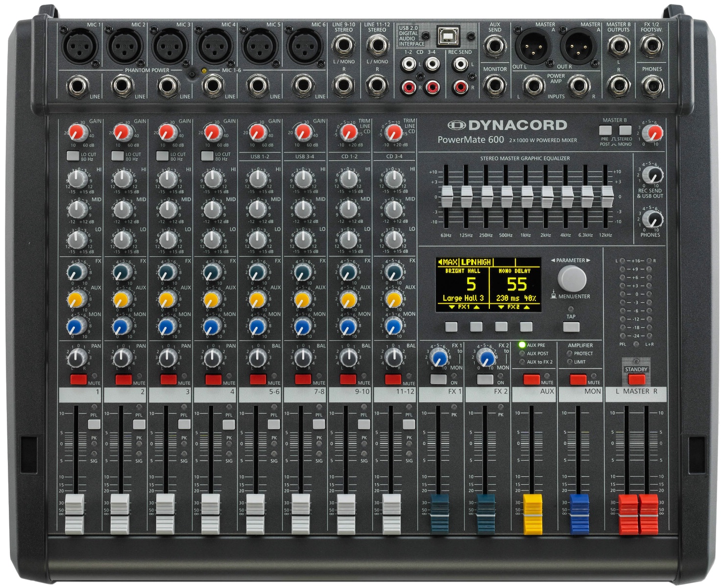Click the MONITOR output jack
This screenshot has width=724, height=588.
(x=495, y=86)
